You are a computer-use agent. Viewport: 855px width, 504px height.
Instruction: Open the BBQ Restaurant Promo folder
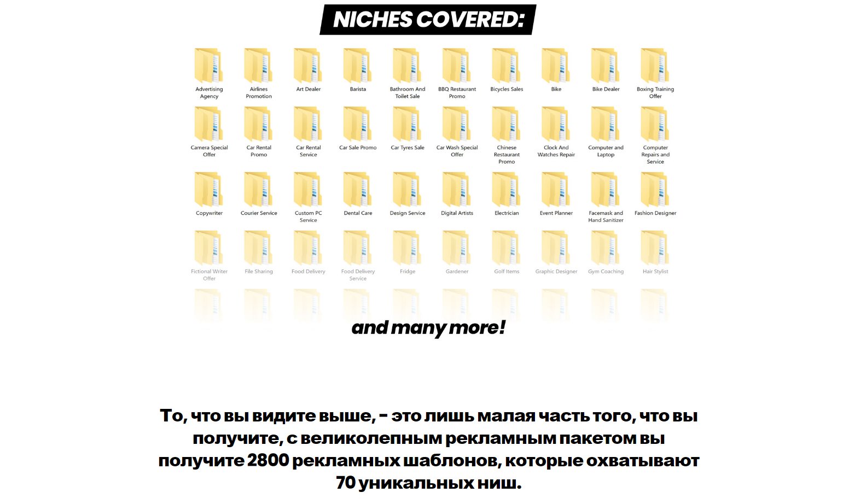pos(457,66)
